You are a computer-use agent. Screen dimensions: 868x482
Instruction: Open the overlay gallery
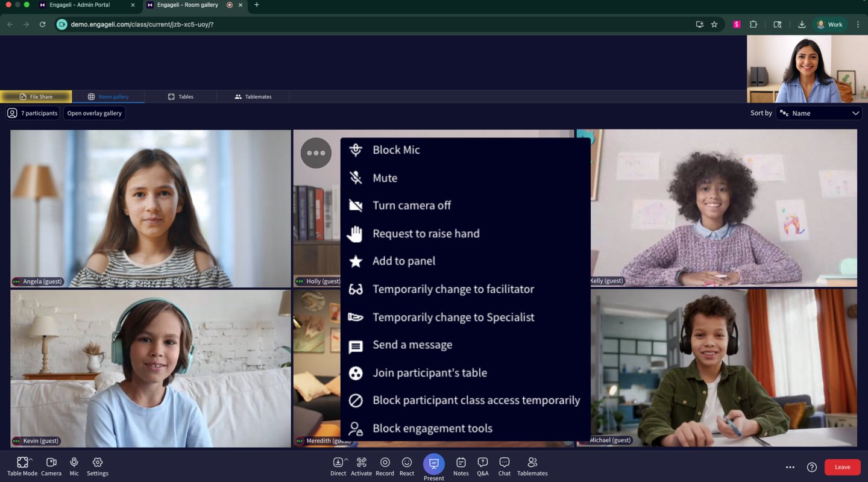tap(94, 113)
